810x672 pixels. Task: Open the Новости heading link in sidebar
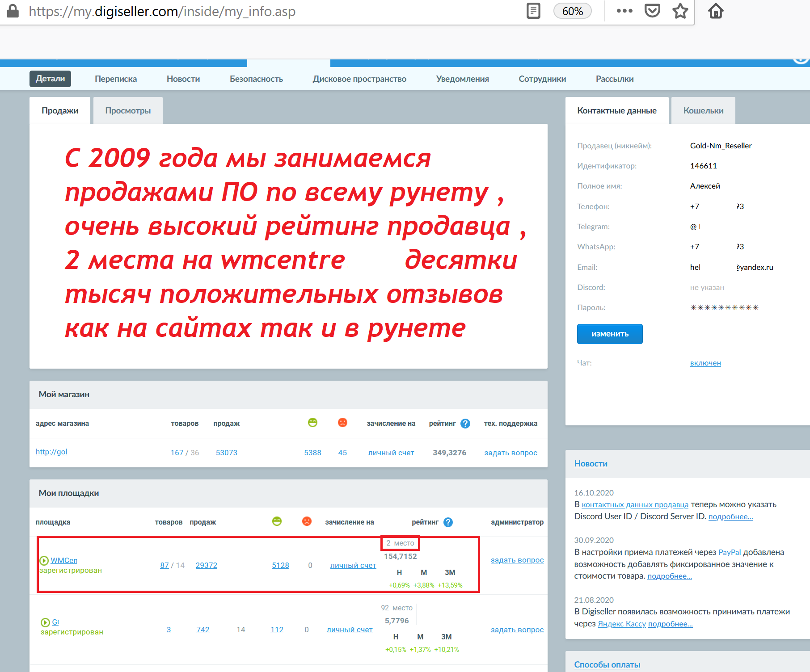pyautogui.click(x=591, y=464)
